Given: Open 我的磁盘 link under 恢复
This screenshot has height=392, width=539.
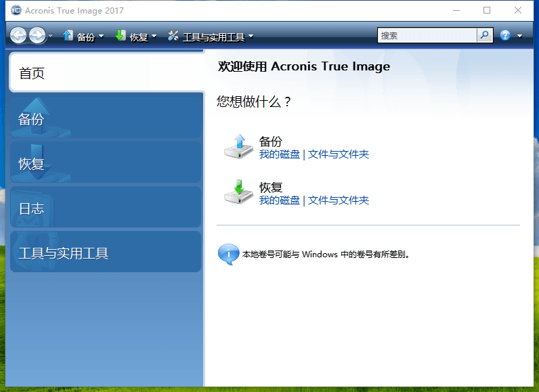Looking at the screenshot, I should [280, 200].
